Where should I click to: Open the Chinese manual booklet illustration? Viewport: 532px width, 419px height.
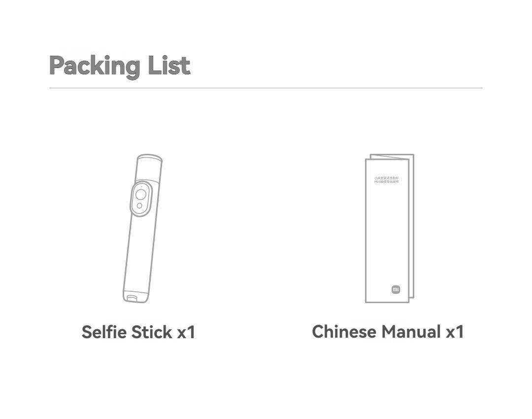click(x=390, y=228)
